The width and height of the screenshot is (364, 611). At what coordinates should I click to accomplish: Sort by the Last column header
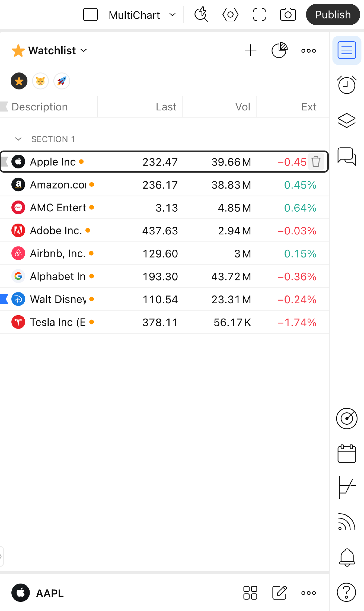point(166,107)
